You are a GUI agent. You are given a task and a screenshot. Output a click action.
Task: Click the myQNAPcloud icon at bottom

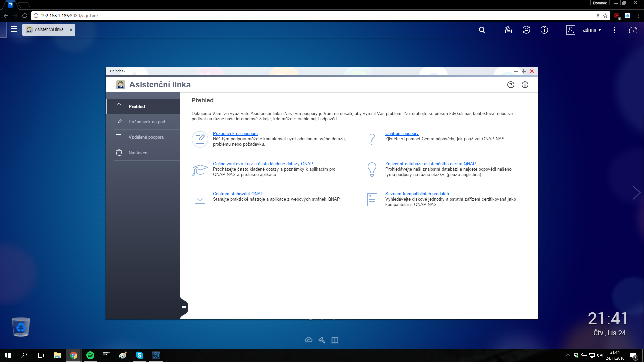[309, 340]
